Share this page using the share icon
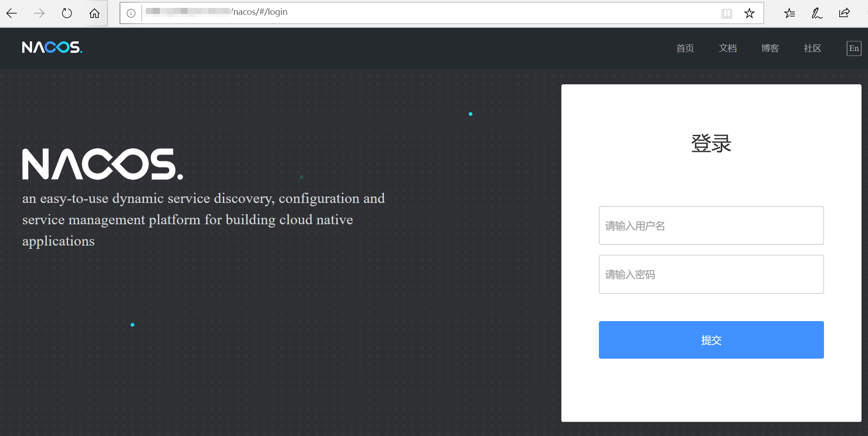This screenshot has height=436, width=868. point(844,13)
